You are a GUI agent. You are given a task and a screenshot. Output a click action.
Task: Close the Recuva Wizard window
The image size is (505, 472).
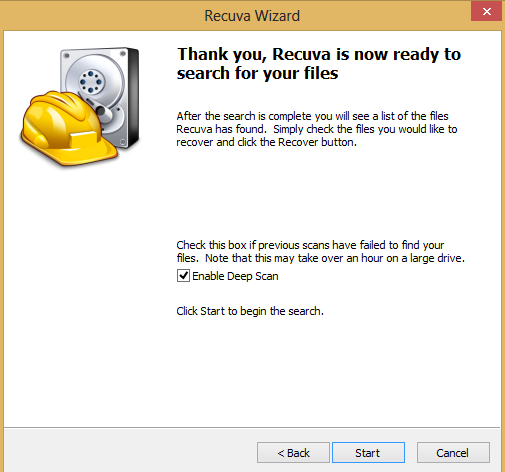[487, 12]
